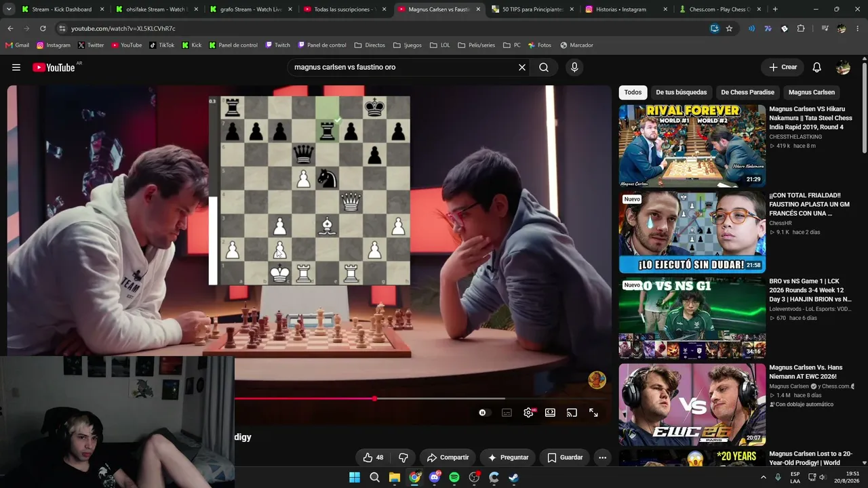
Task: Switch to the Kick Dashboard tab
Action: point(62,9)
